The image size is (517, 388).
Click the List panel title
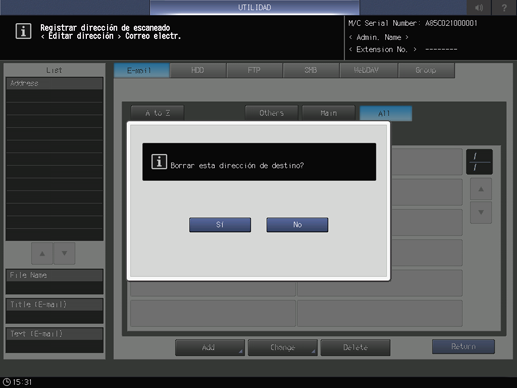[54, 70]
